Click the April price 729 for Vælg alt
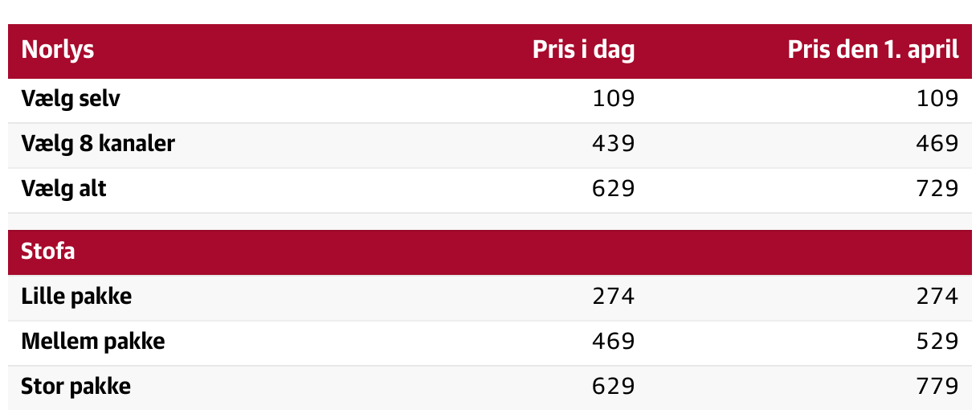This screenshot has width=980, height=418. [x=937, y=190]
